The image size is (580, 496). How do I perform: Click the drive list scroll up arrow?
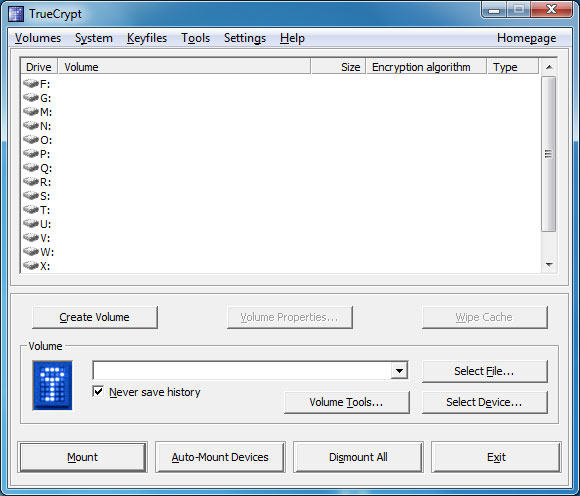coord(549,67)
